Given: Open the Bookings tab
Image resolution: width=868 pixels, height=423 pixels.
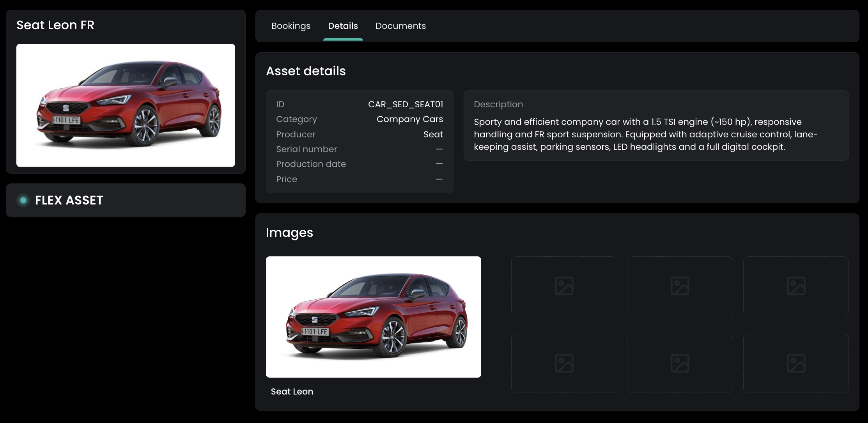Looking at the screenshot, I should click(291, 26).
